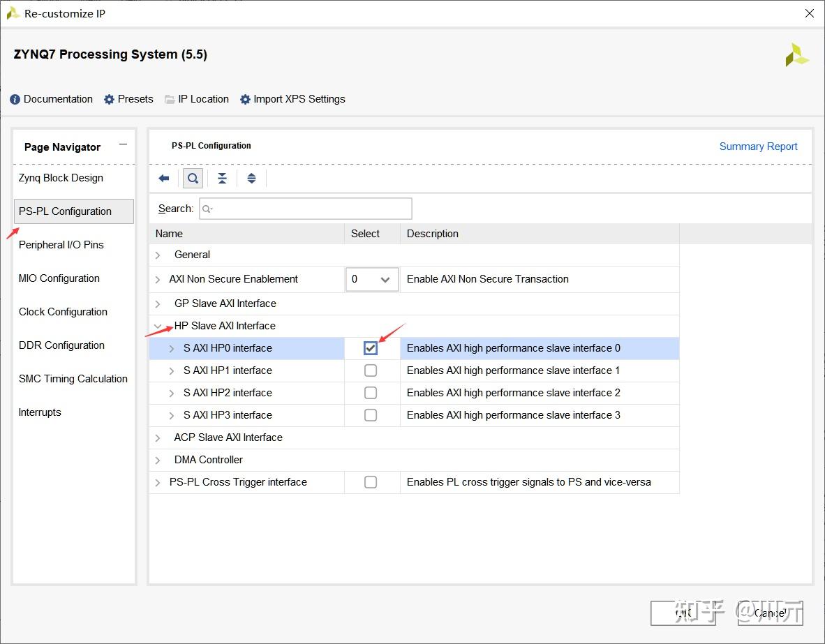Image resolution: width=825 pixels, height=644 pixels.
Task: Click the back arrow toolbar icon
Action: click(x=164, y=179)
